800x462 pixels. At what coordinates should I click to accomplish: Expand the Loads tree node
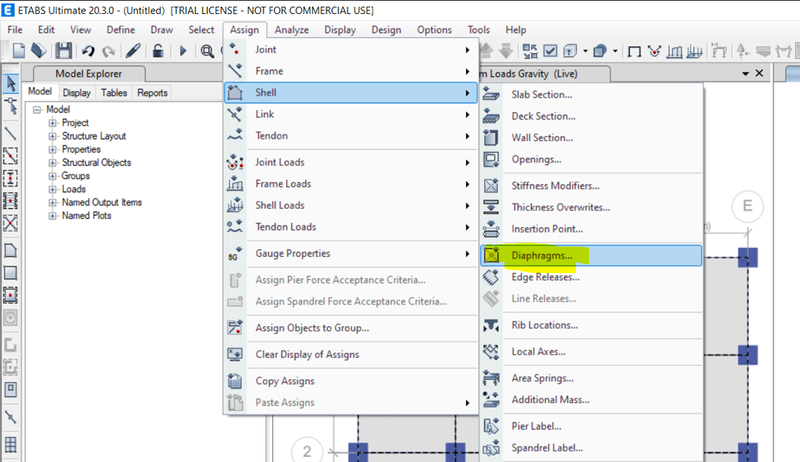click(x=53, y=189)
